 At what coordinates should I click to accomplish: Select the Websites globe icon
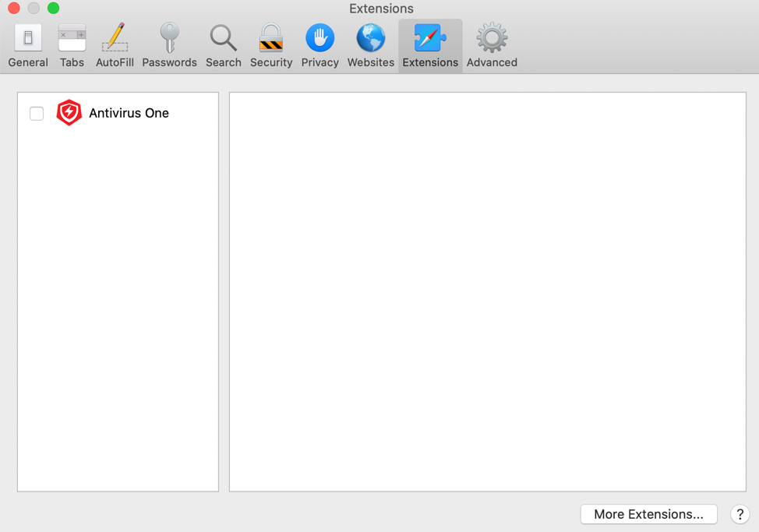tap(370, 46)
